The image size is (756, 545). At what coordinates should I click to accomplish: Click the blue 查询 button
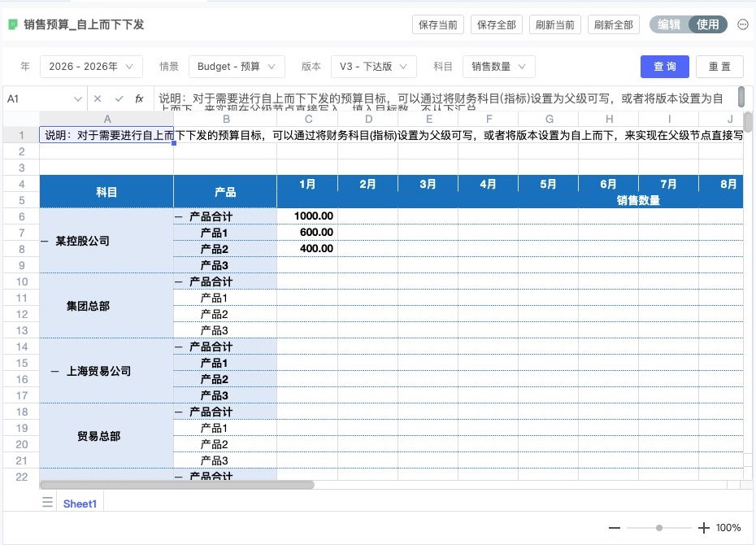tap(665, 67)
